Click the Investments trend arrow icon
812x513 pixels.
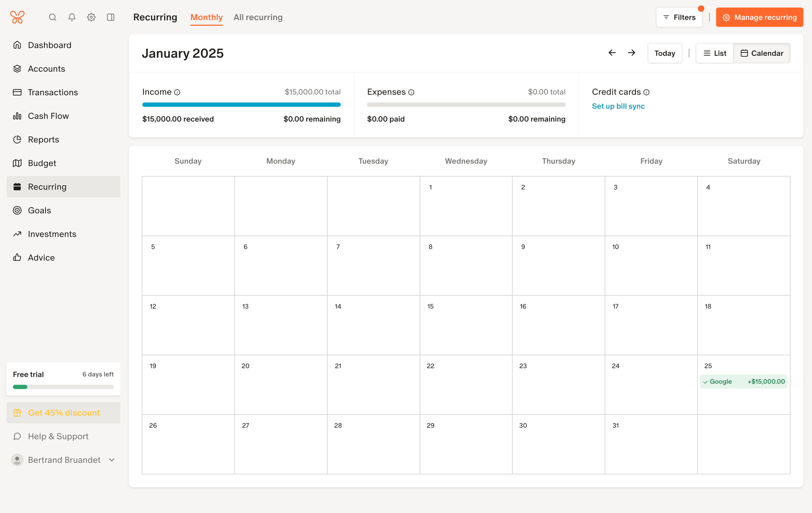coord(17,234)
